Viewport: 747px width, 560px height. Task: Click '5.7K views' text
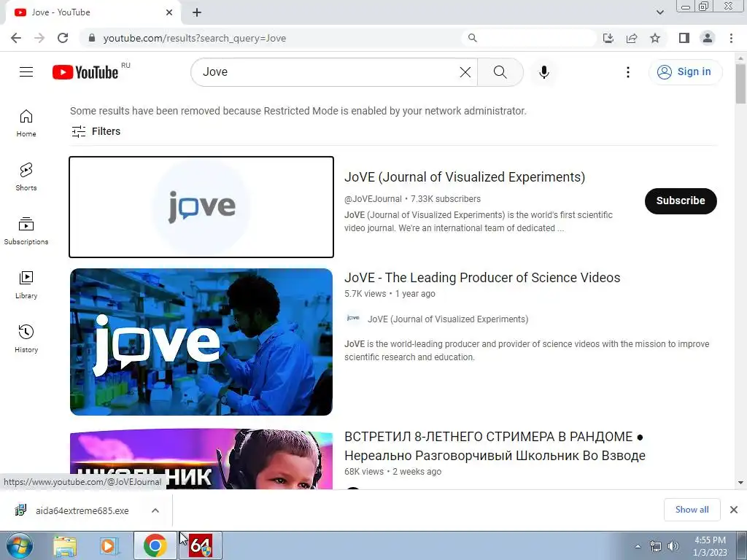point(365,294)
